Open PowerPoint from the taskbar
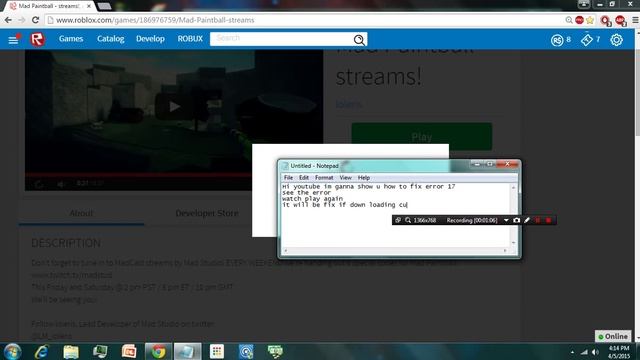 pyautogui.click(x=129, y=351)
